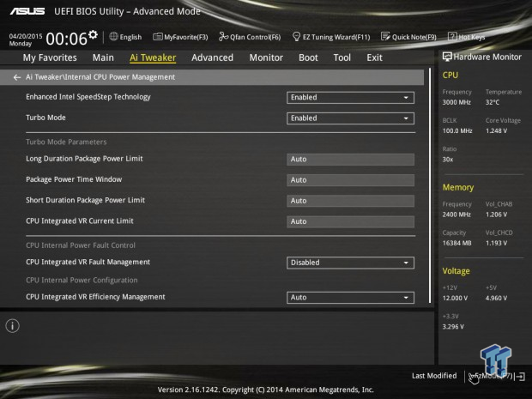Click Vol_CHAB value 1.206 V
Viewport: 532px width, 399px height.
tap(496, 215)
